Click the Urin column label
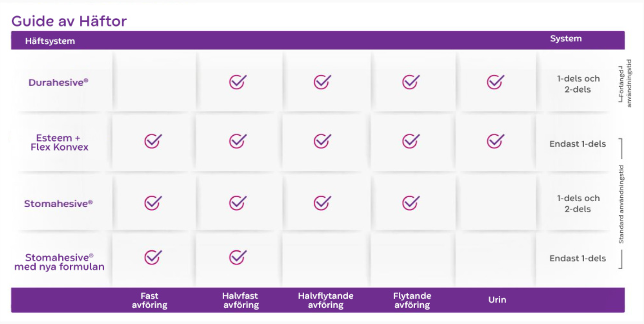 tap(497, 300)
